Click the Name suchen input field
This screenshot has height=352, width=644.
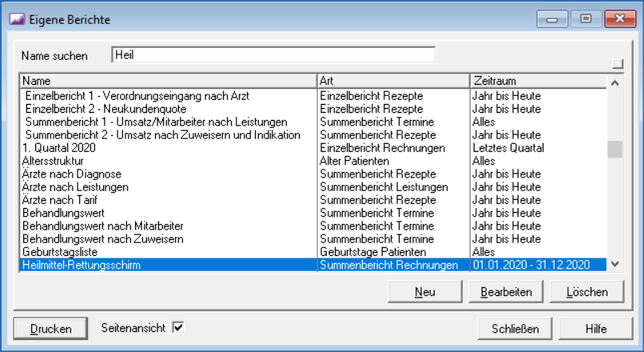273,55
